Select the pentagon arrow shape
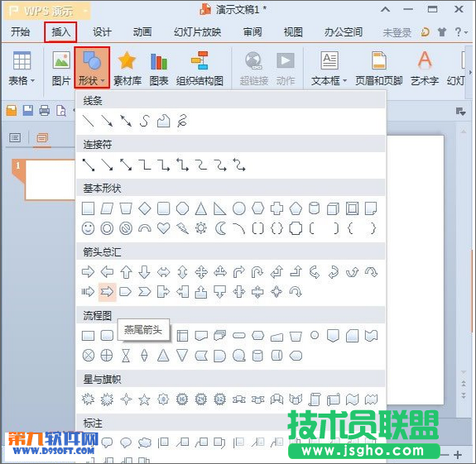The image size is (476, 464). point(125,292)
